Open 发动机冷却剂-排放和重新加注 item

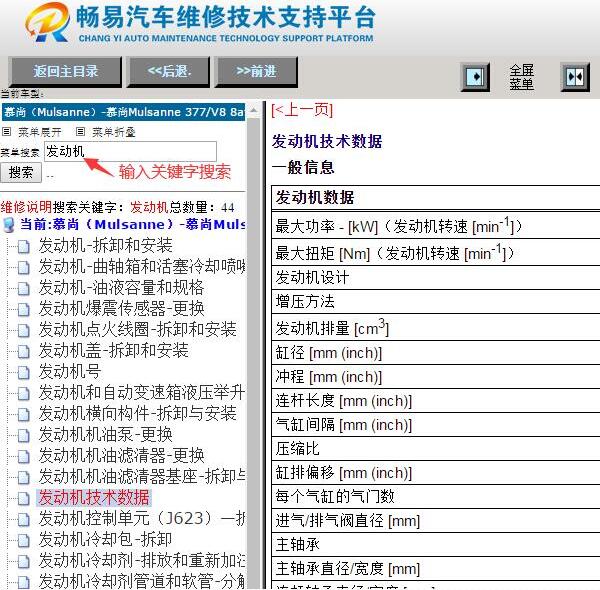pyautogui.click(x=142, y=561)
